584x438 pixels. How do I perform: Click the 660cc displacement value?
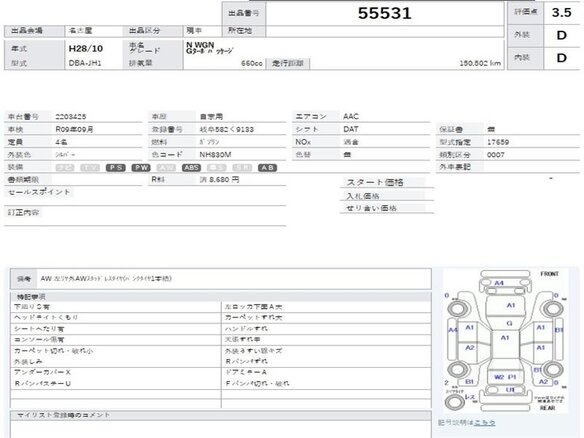click(x=252, y=63)
